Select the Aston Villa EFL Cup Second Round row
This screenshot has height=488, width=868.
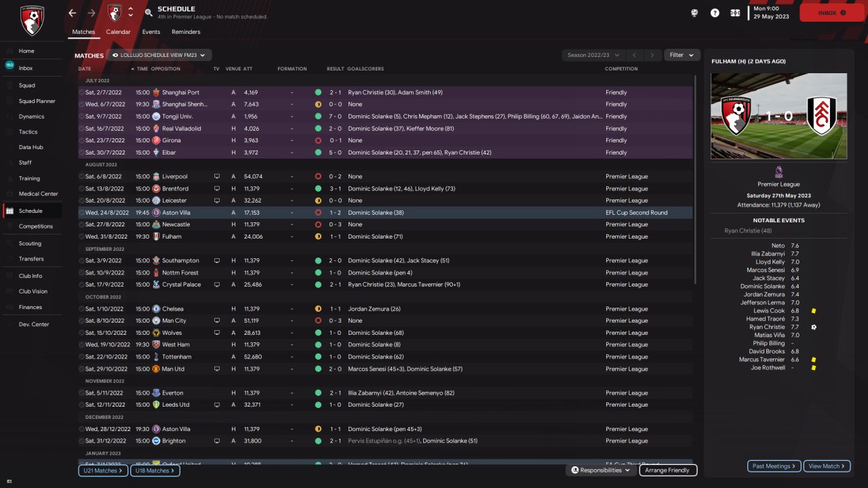pyautogui.click(x=385, y=213)
